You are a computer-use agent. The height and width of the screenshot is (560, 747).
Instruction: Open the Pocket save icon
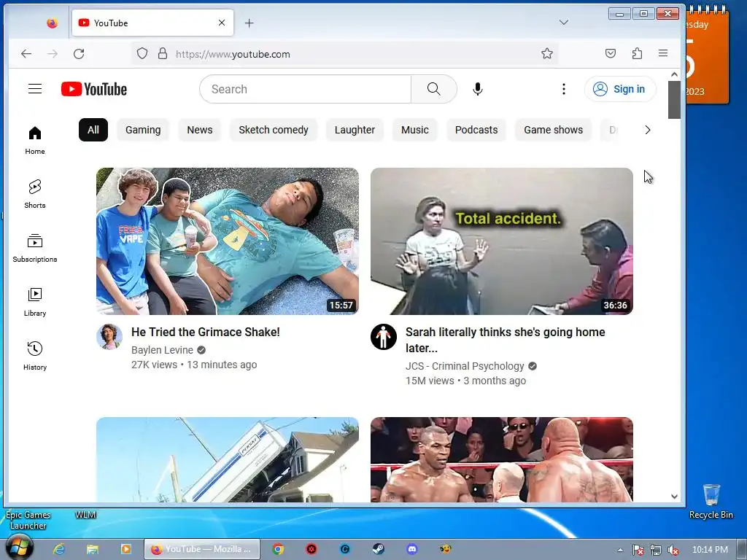point(611,53)
